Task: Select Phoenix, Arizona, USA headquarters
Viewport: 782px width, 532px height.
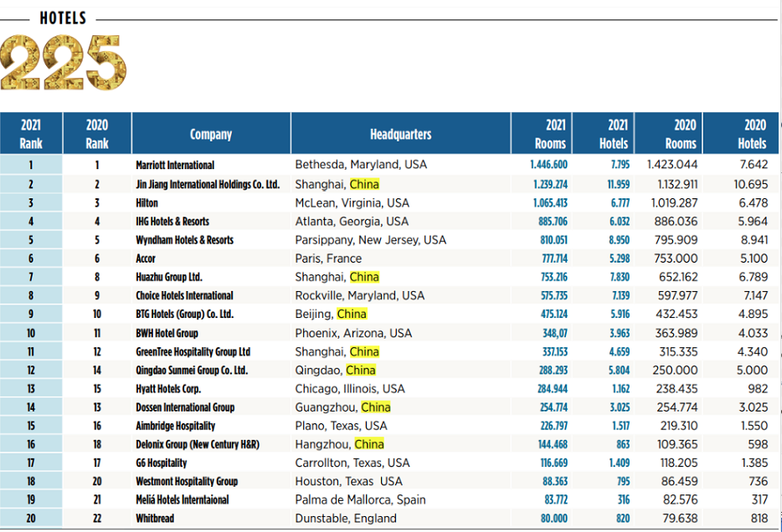Action: pos(353,333)
